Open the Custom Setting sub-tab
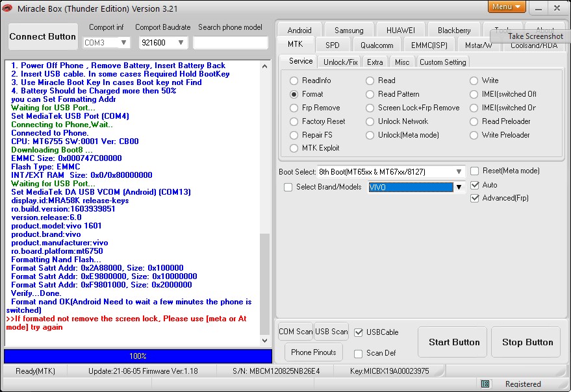571x392 pixels. [x=443, y=62]
